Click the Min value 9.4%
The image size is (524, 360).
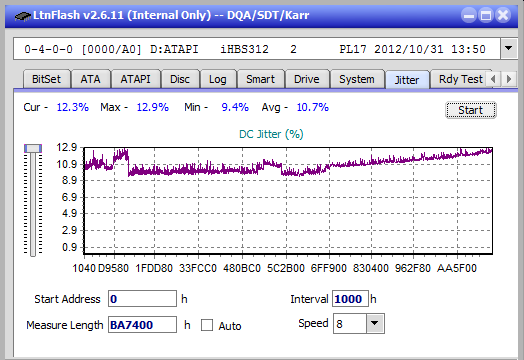point(235,107)
